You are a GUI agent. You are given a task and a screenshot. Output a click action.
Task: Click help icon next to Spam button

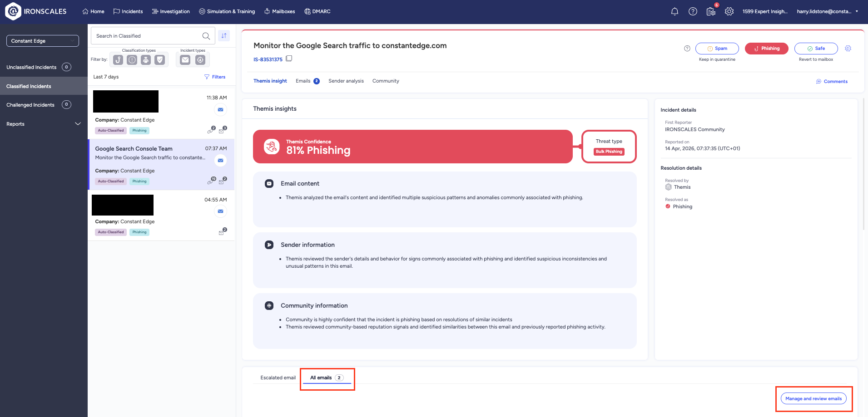687,49
